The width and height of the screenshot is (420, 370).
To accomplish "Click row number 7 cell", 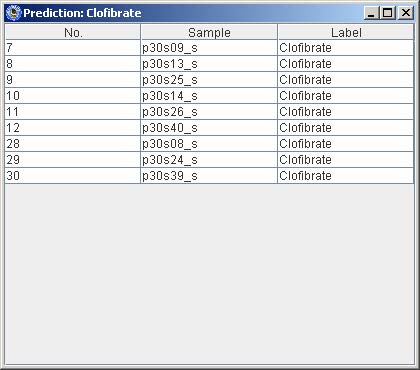I will (73, 48).
